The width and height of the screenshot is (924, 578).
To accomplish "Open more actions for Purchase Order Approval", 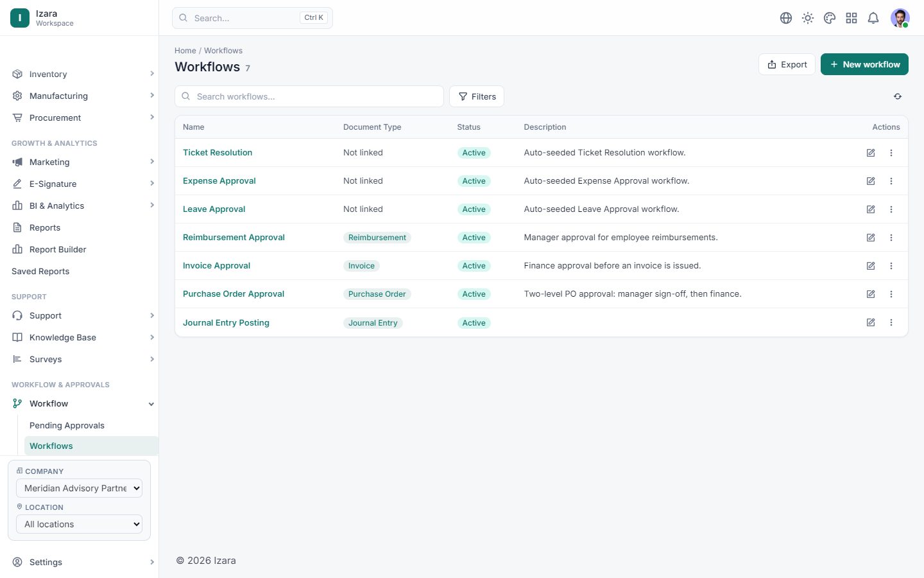I will (891, 294).
